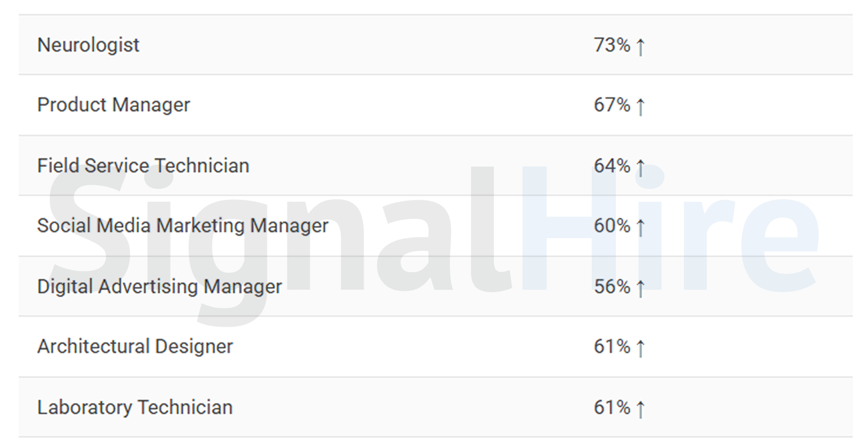Screen dimensions: 868x448
Task: Click the 61% value for Laboratory Technician
Action: tap(612, 408)
